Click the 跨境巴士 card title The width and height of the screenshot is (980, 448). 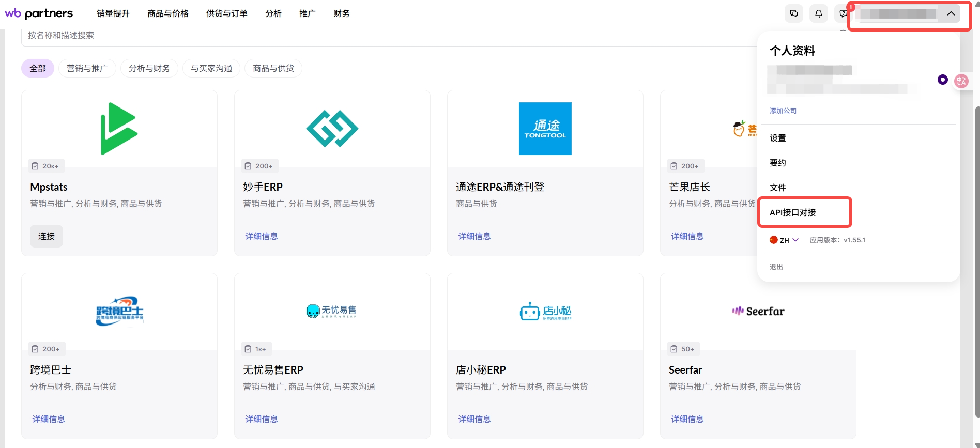coord(51,370)
